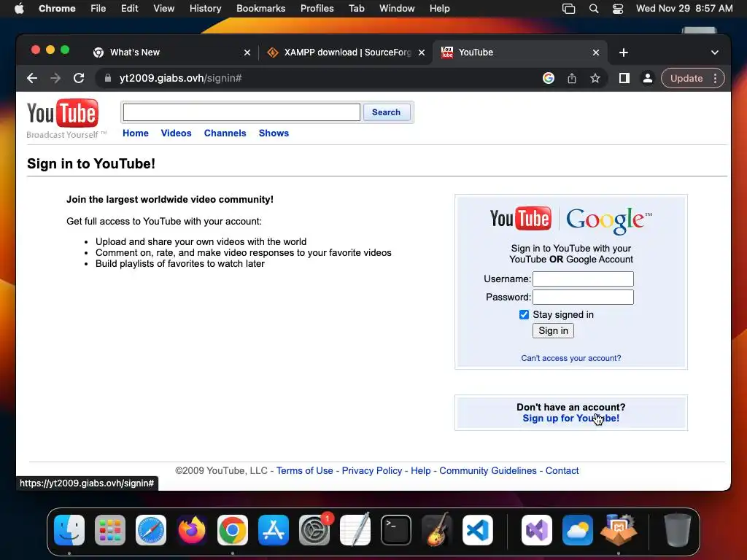Close the What's New tab
The image size is (747, 560).
[x=247, y=52]
